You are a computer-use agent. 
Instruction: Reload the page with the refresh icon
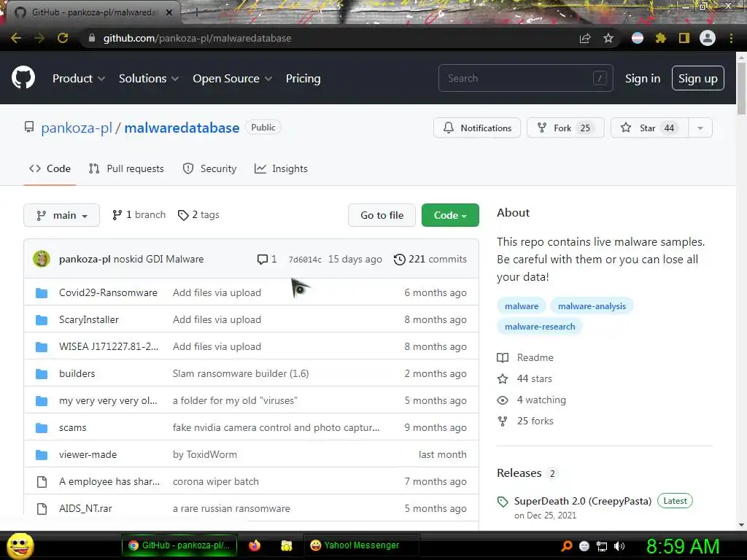[x=63, y=38]
